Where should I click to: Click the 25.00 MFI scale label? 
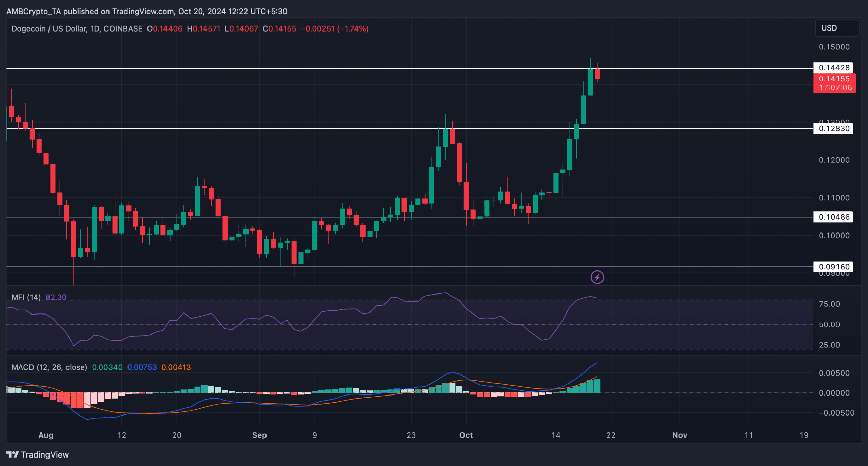(829, 345)
